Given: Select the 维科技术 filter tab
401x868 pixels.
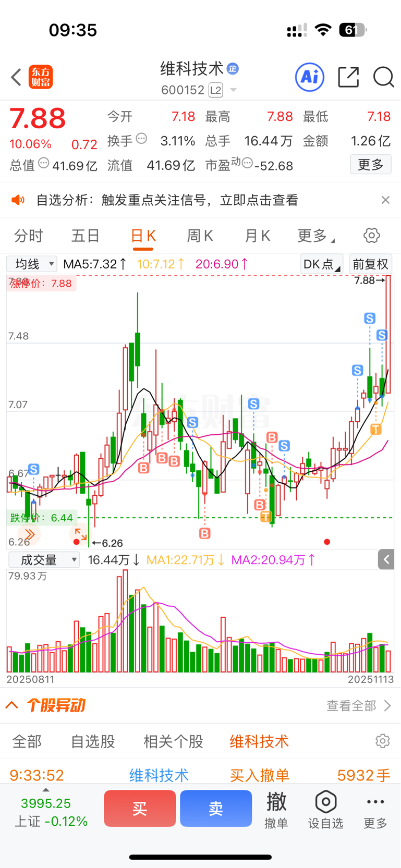Looking at the screenshot, I should click(259, 741).
